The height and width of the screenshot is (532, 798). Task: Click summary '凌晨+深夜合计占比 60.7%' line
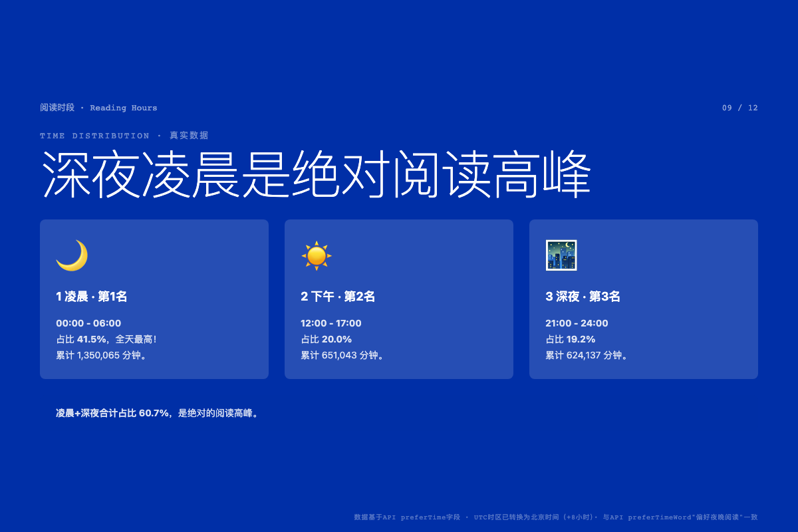coord(158,413)
